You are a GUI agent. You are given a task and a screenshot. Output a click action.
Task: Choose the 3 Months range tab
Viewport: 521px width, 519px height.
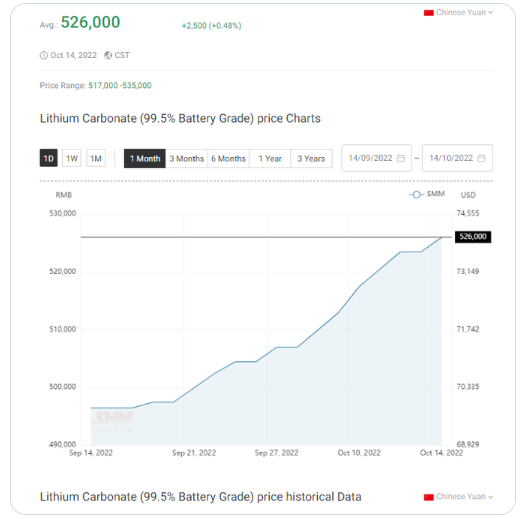click(186, 158)
